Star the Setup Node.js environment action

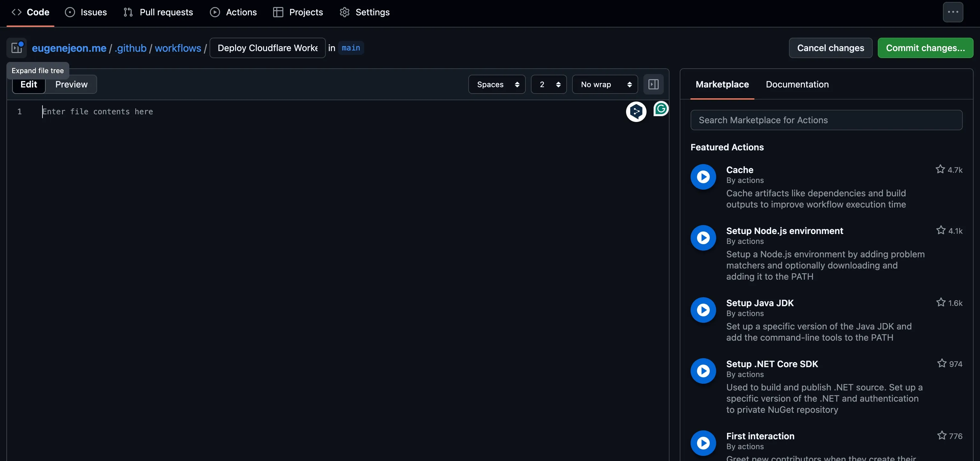click(x=941, y=230)
